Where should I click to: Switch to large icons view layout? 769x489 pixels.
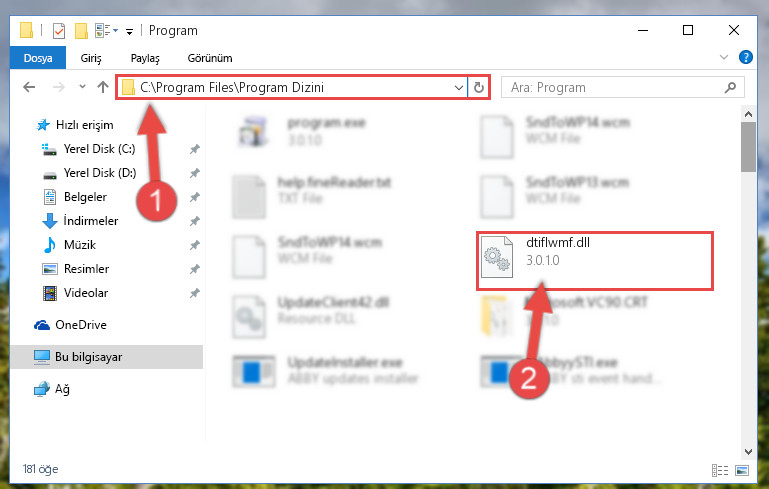tap(742, 470)
